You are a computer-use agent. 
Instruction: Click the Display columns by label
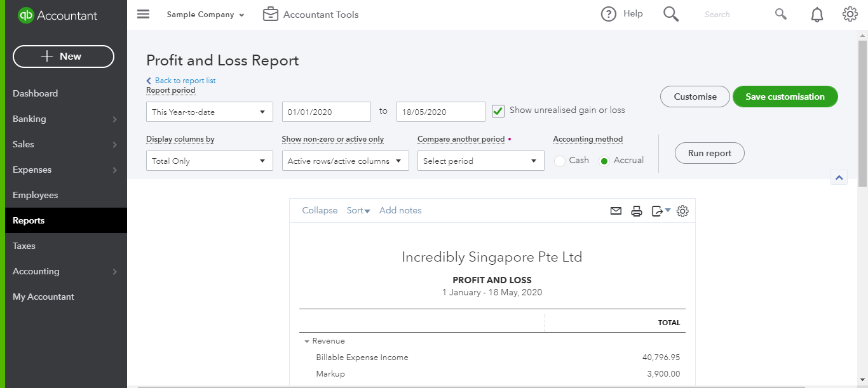click(180, 139)
